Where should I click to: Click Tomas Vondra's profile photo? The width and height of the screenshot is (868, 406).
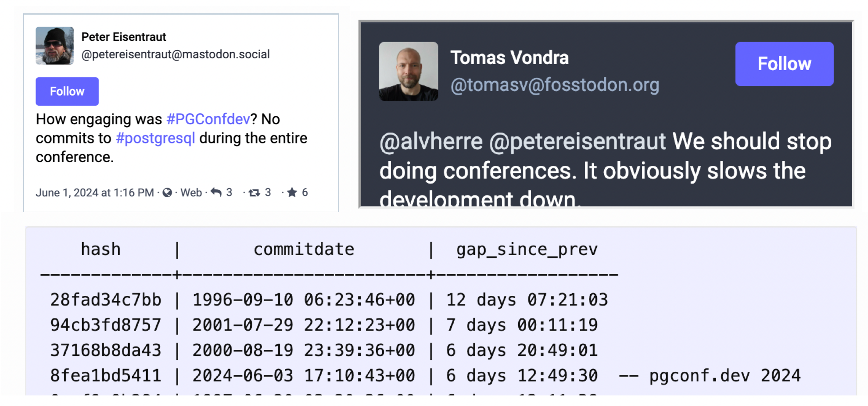(409, 71)
